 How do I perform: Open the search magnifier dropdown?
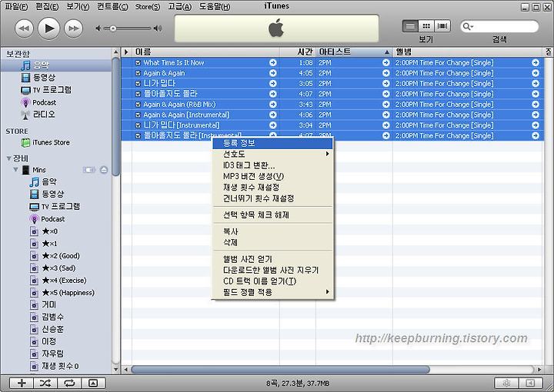click(468, 26)
